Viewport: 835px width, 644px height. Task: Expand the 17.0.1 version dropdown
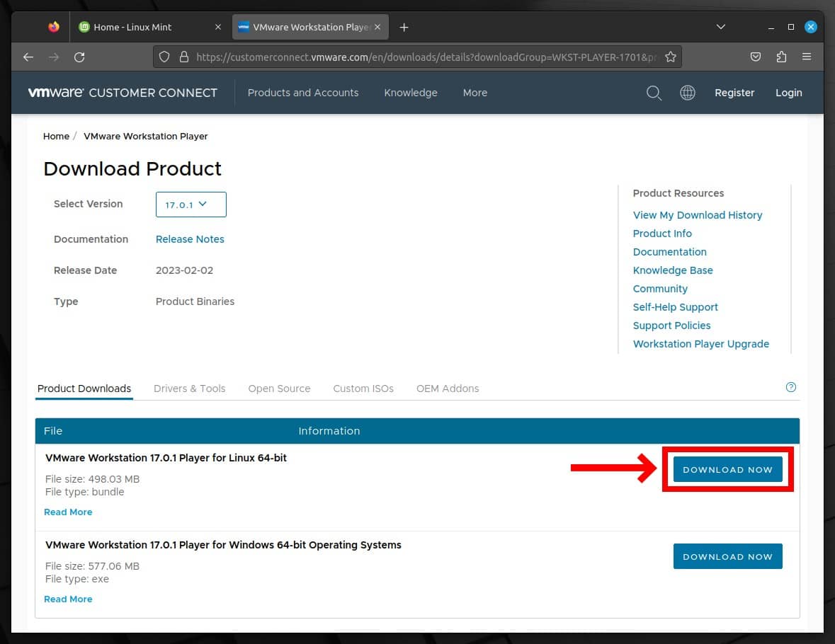point(191,205)
